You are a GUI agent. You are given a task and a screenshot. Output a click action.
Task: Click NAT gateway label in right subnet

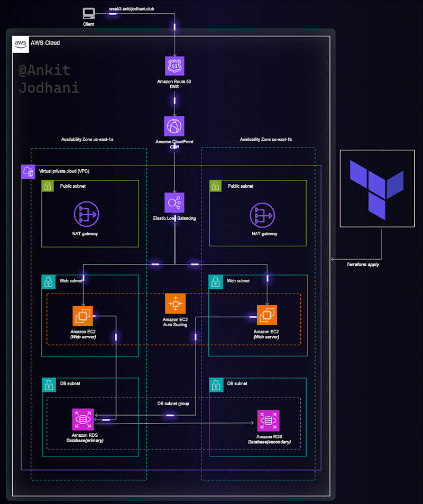coord(264,234)
